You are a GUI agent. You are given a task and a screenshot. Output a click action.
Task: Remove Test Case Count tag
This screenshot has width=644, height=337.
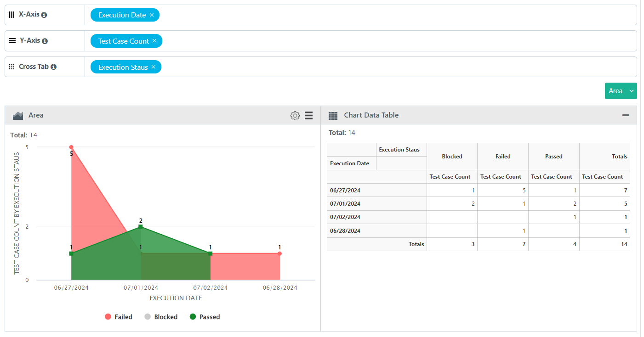[154, 41]
